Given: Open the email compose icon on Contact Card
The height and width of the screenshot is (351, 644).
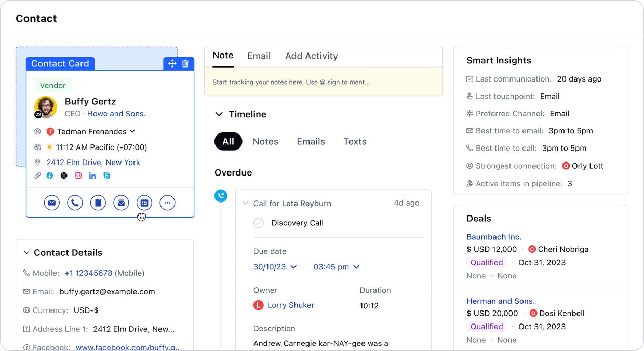Looking at the screenshot, I should 51,203.
